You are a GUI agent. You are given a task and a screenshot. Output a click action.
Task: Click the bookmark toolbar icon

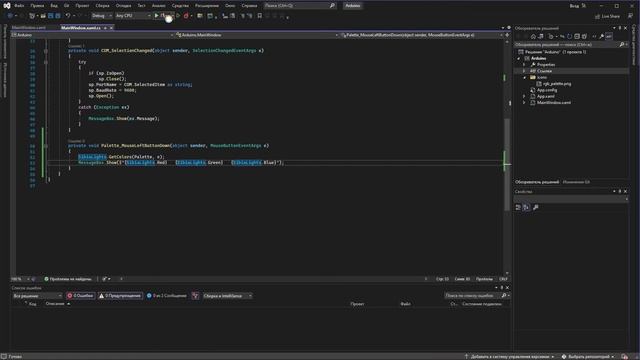pos(260,16)
